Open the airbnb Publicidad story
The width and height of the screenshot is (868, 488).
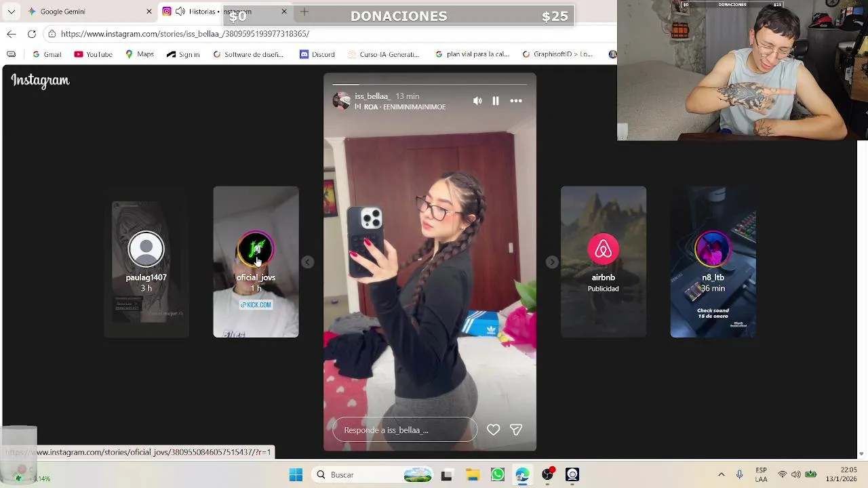pyautogui.click(x=604, y=262)
